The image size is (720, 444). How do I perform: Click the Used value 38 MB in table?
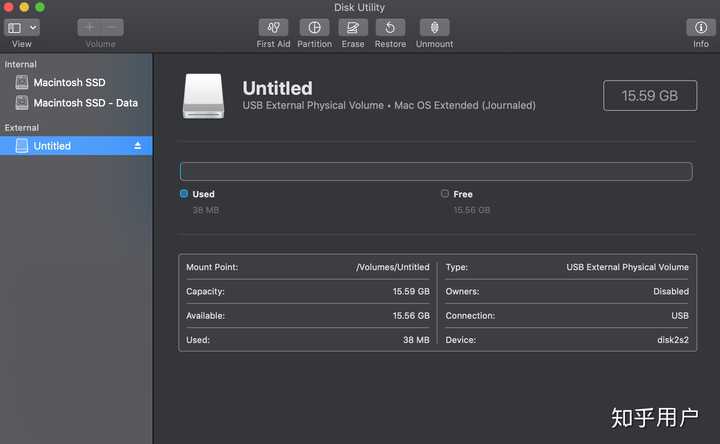[416, 340]
